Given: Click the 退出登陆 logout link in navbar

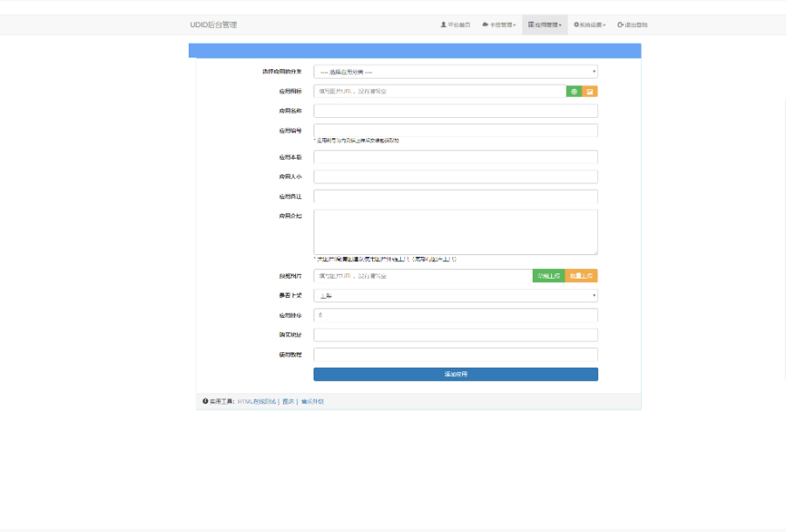Looking at the screenshot, I should click(x=632, y=24).
